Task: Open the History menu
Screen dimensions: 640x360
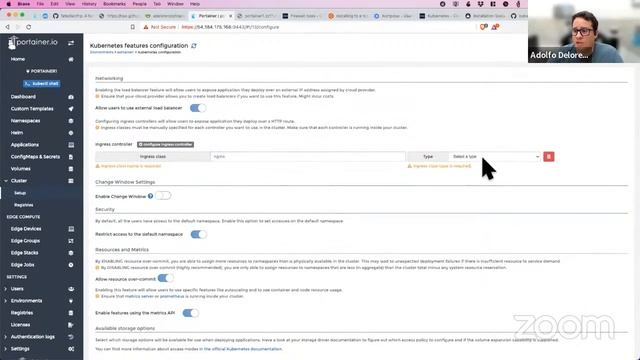Action: 89,4
